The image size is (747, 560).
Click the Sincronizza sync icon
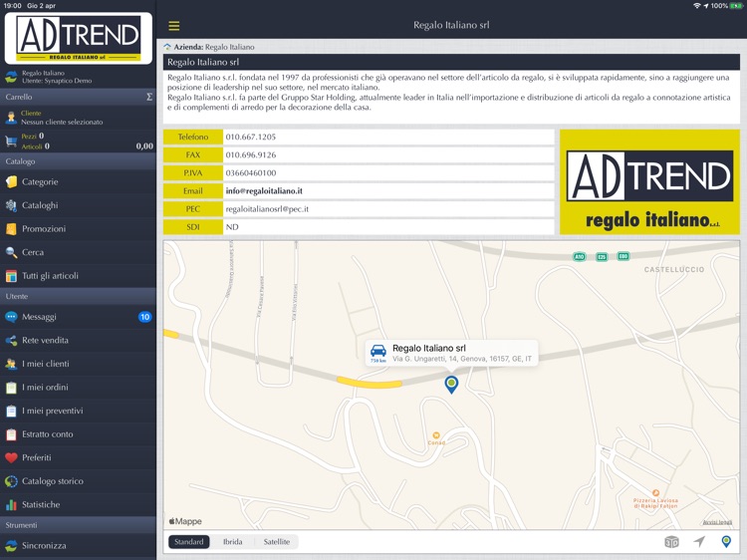point(11,546)
